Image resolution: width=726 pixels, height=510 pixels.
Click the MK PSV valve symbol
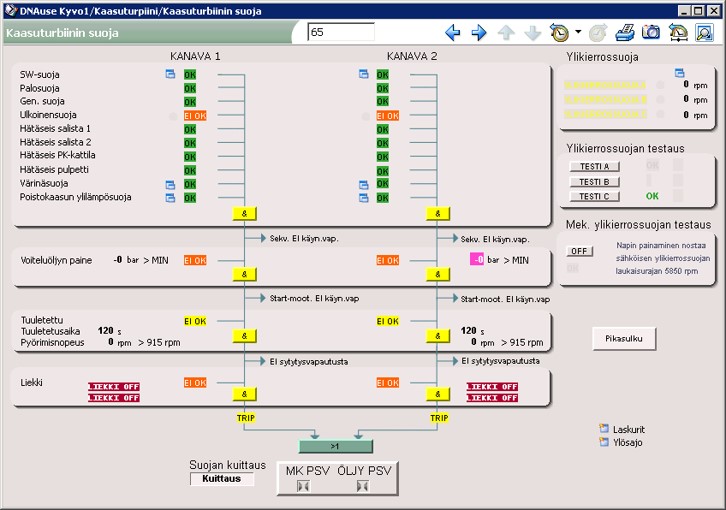(x=303, y=486)
